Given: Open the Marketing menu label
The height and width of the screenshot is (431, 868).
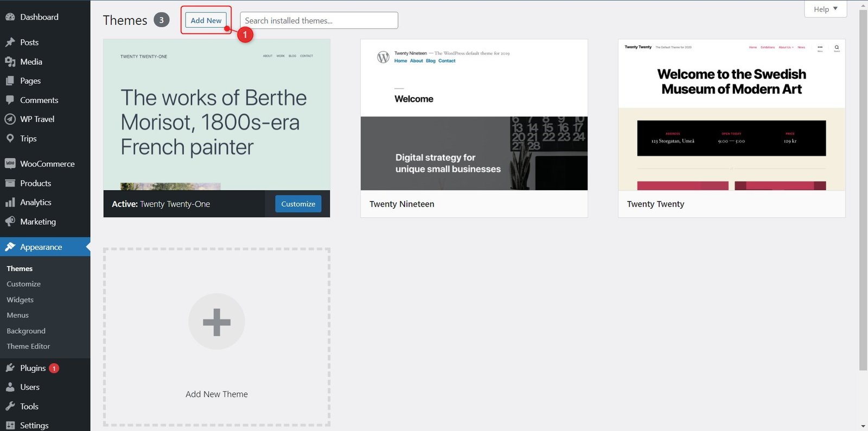Looking at the screenshot, I should (x=38, y=222).
